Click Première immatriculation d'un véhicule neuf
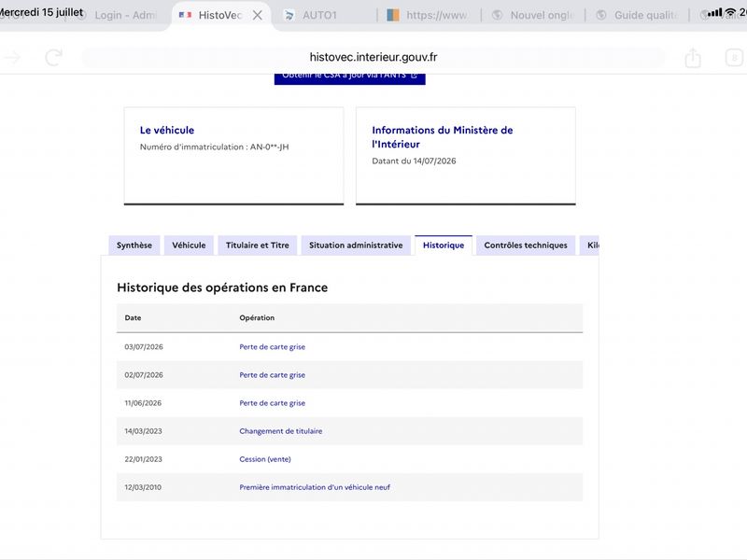This screenshot has width=747, height=560. click(315, 487)
